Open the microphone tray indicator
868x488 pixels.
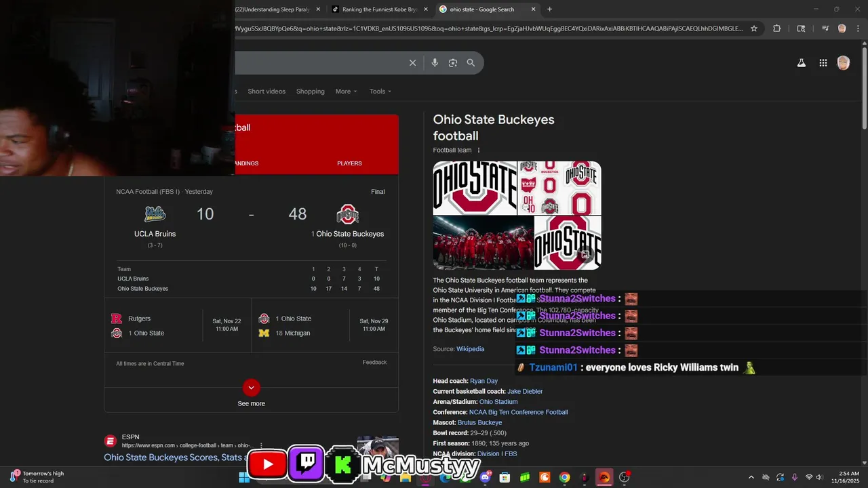pyautogui.click(x=795, y=477)
